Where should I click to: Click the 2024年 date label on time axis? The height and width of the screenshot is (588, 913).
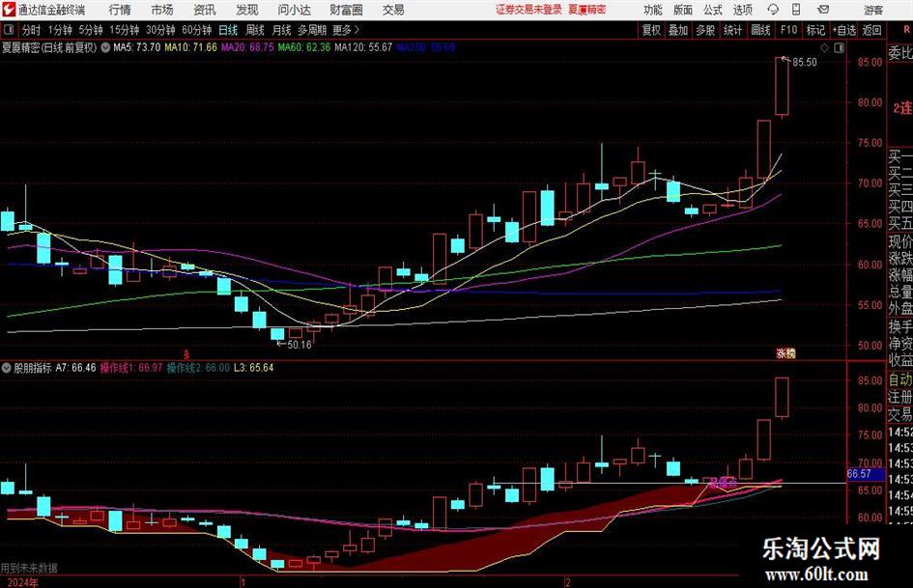pyautogui.click(x=23, y=582)
